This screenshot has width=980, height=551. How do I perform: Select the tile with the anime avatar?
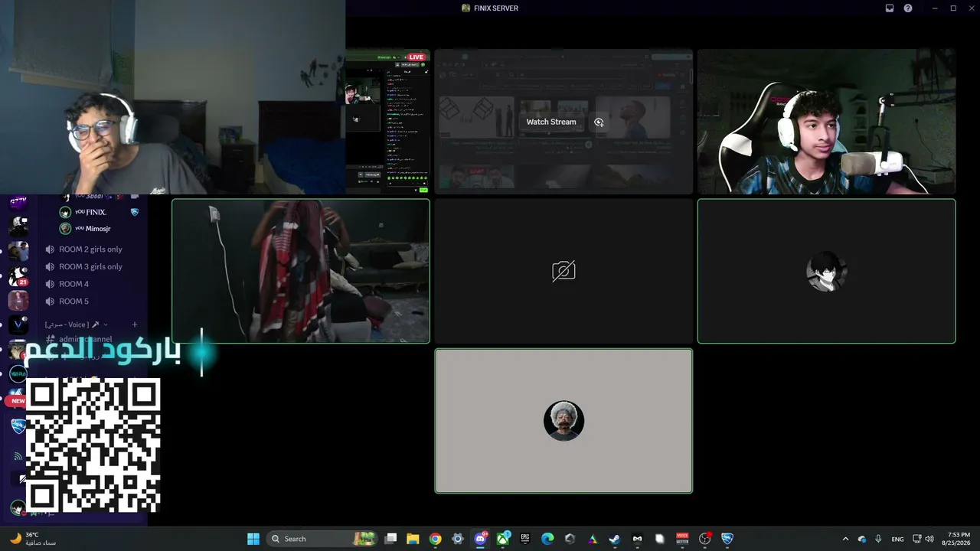point(826,271)
